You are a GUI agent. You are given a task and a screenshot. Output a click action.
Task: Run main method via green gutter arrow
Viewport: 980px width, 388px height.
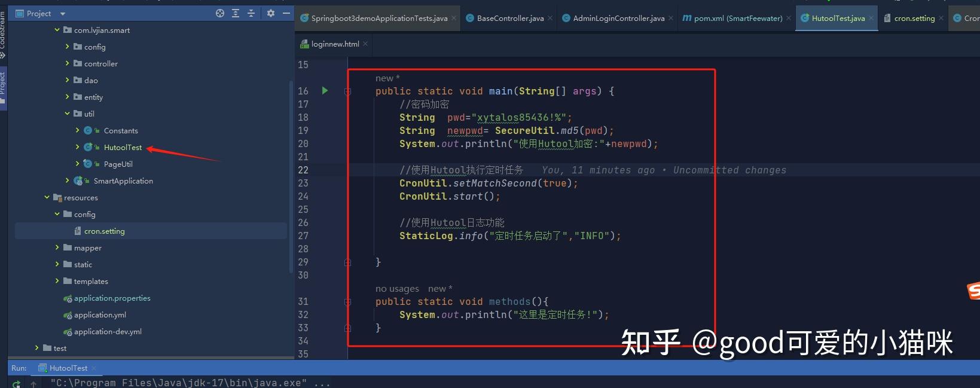click(325, 91)
